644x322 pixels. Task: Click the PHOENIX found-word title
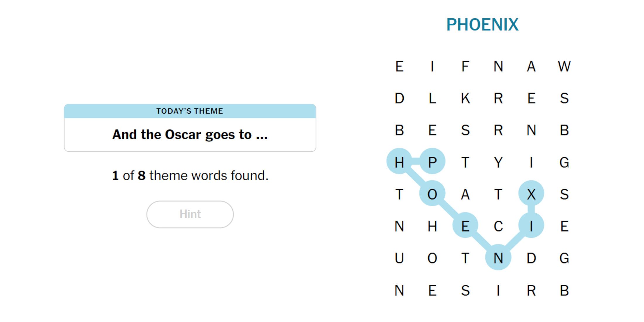pos(482,25)
